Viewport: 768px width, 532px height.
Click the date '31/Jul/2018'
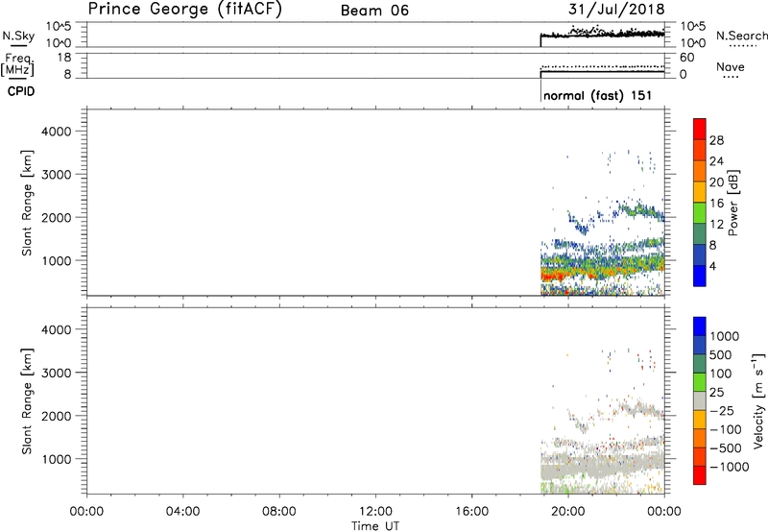tap(616, 9)
